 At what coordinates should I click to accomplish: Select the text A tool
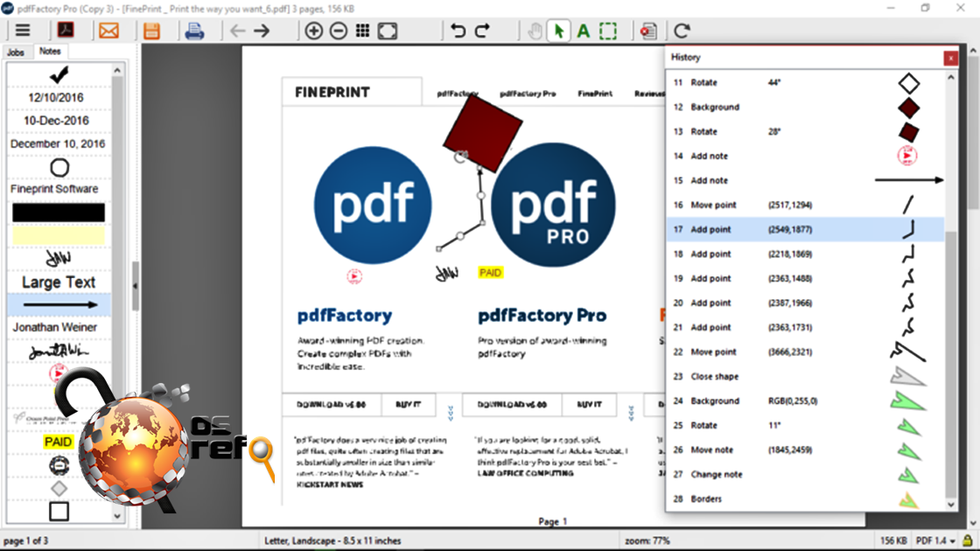pyautogui.click(x=583, y=31)
